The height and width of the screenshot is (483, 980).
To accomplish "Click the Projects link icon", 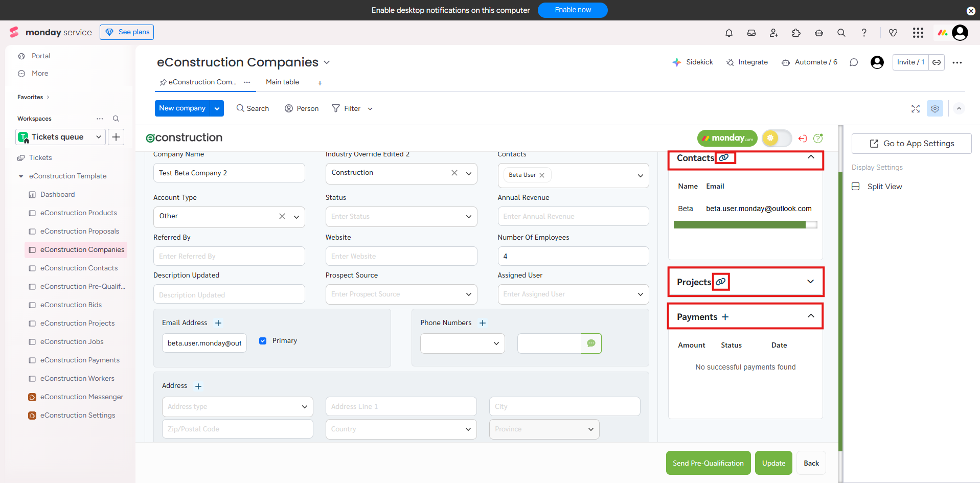I will click(x=720, y=282).
